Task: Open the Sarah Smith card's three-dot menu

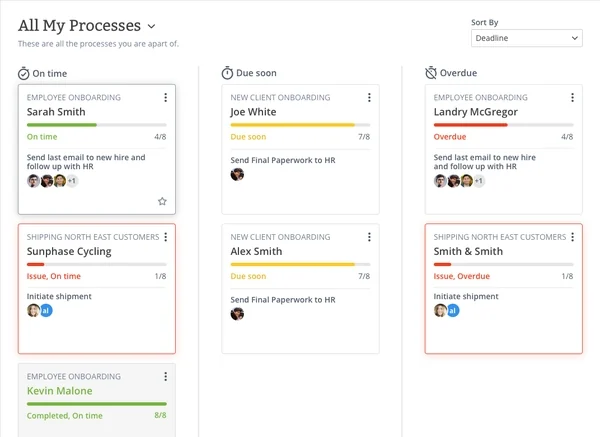Action: coord(165,98)
